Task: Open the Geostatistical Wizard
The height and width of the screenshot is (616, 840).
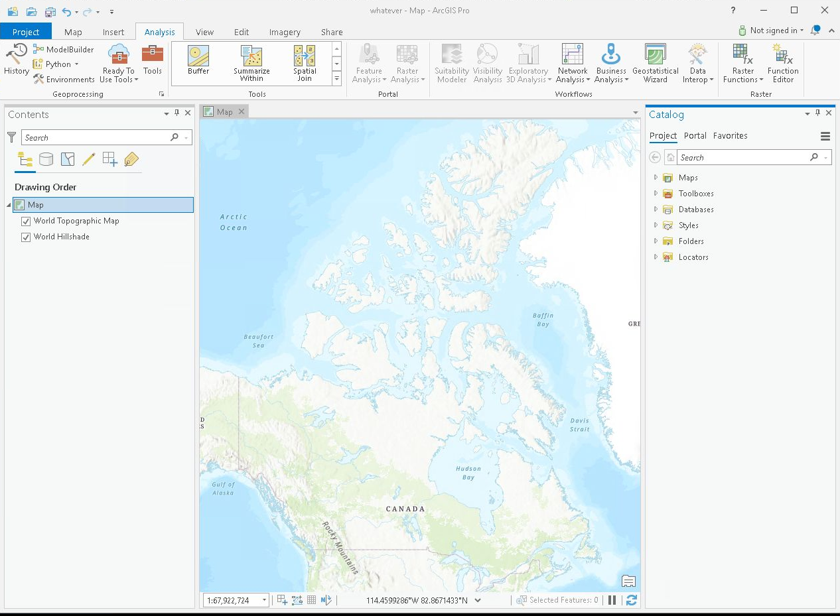Action: (x=656, y=62)
